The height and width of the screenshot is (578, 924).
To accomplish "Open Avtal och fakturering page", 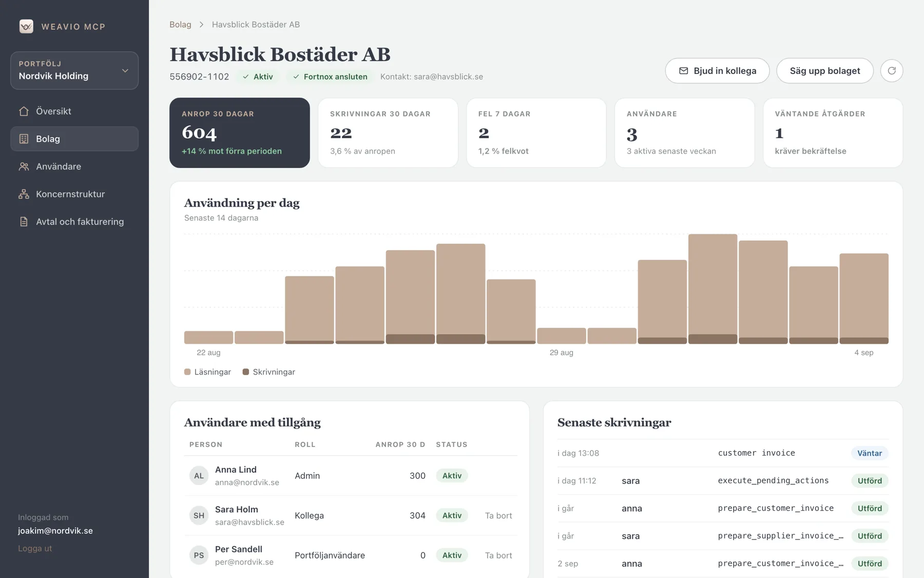I will 74,221.
